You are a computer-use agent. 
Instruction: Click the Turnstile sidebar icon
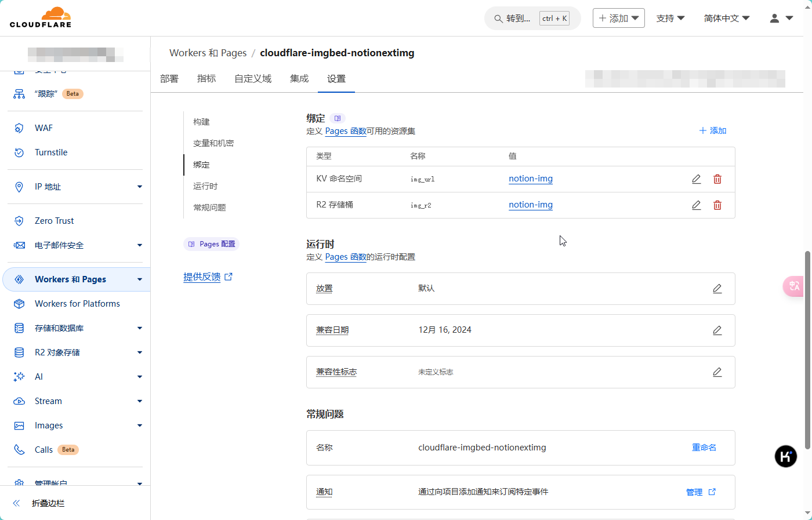point(19,152)
